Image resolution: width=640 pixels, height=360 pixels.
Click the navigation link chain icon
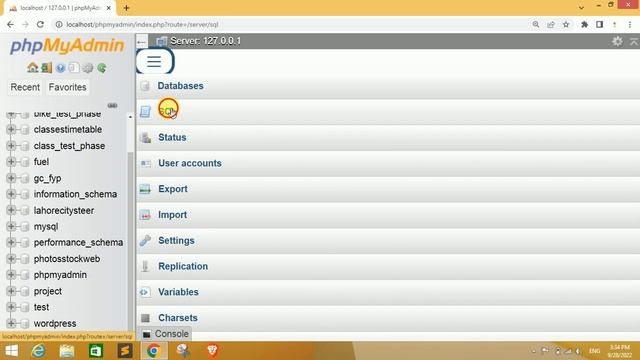pos(112,105)
